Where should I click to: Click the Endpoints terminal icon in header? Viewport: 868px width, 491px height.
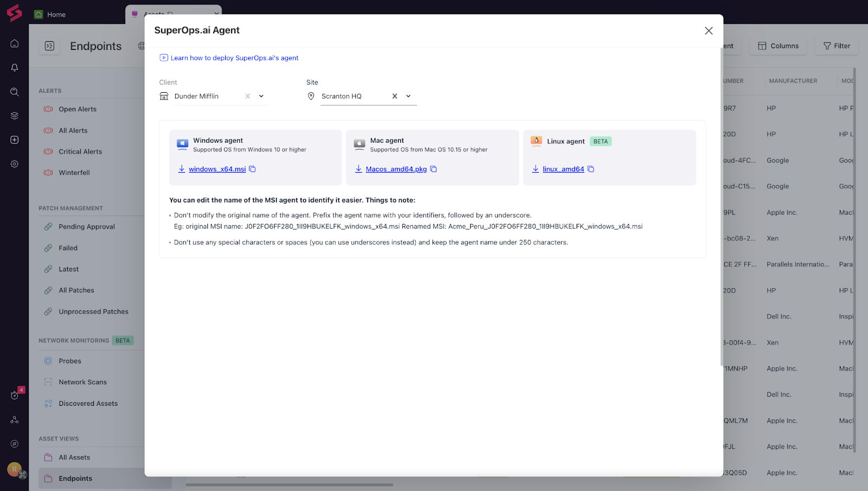pyautogui.click(x=49, y=46)
